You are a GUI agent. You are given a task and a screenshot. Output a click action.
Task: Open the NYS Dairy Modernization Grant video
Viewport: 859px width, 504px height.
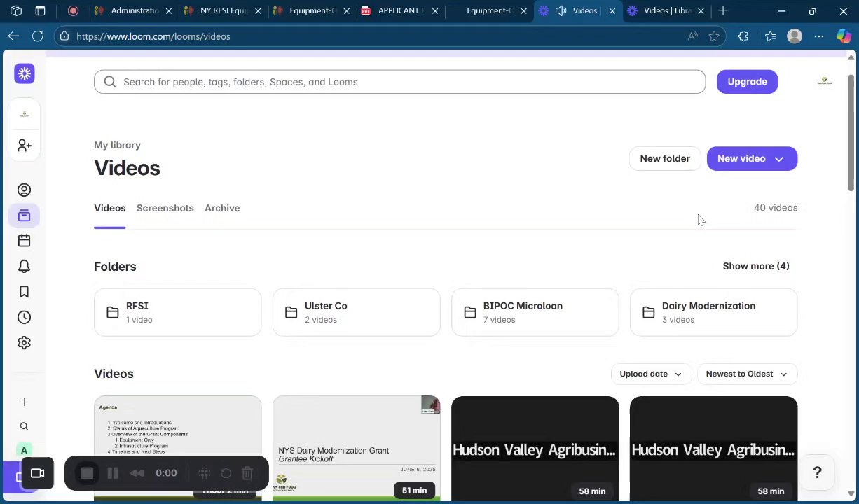click(x=357, y=449)
